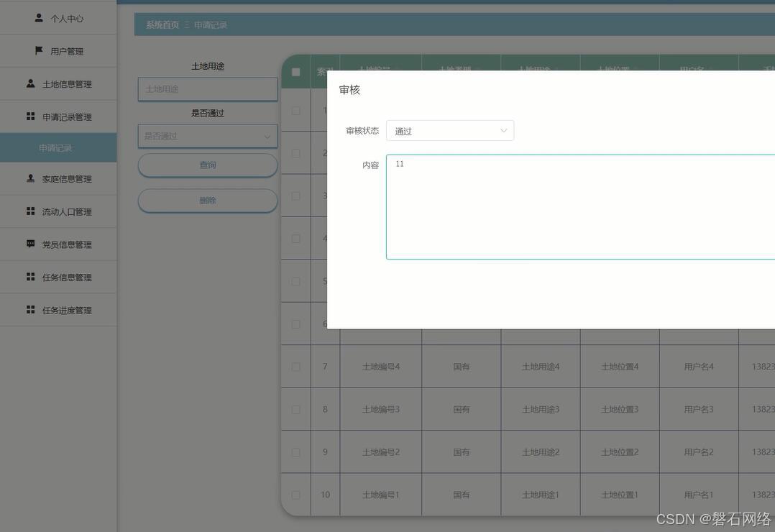Viewport: 775px width, 532px height.
Task: Click inside the 内容 textarea
Action: point(580,206)
